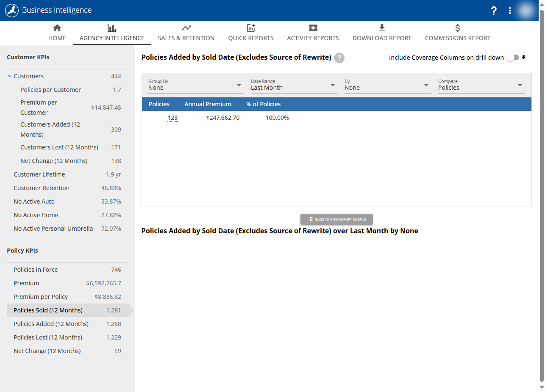Image resolution: width=545 pixels, height=392 pixels.
Task: Click the gray help icon beside report title
Action: click(x=339, y=58)
